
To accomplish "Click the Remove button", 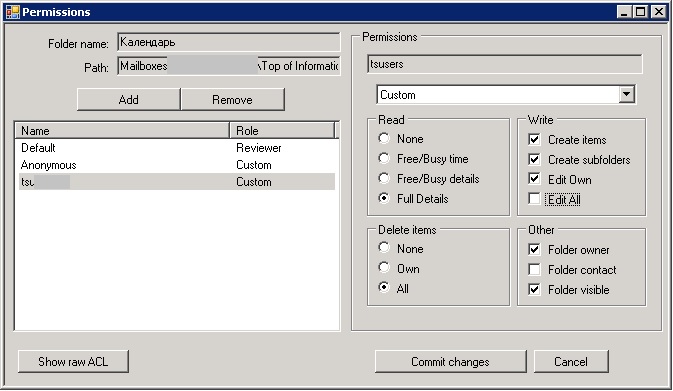I will point(232,100).
